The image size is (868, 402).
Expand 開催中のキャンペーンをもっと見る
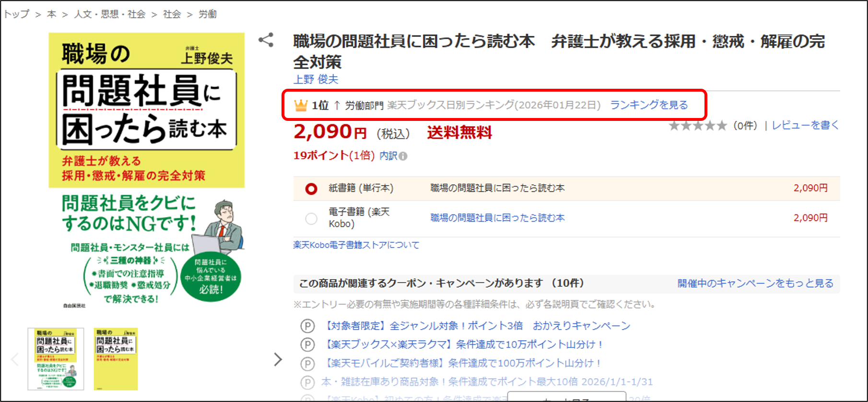[x=755, y=284]
